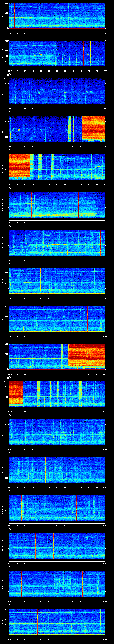This screenshot has width=114, height=644.
Task: Open the spectrogram panel starting at 22:10:00
Action: point(57,356)
